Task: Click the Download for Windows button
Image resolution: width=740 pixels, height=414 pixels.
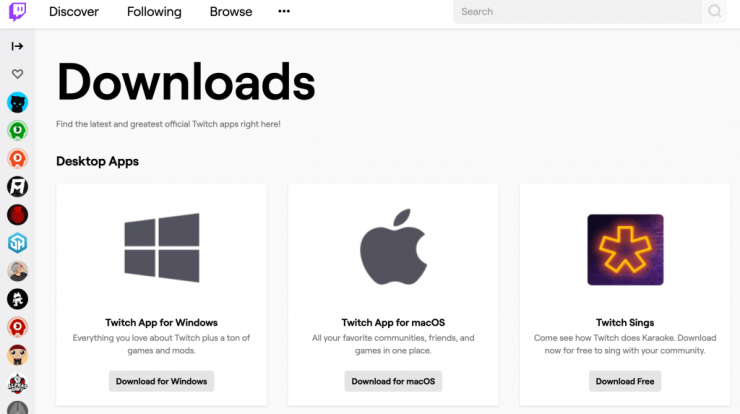Action: pos(161,381)
